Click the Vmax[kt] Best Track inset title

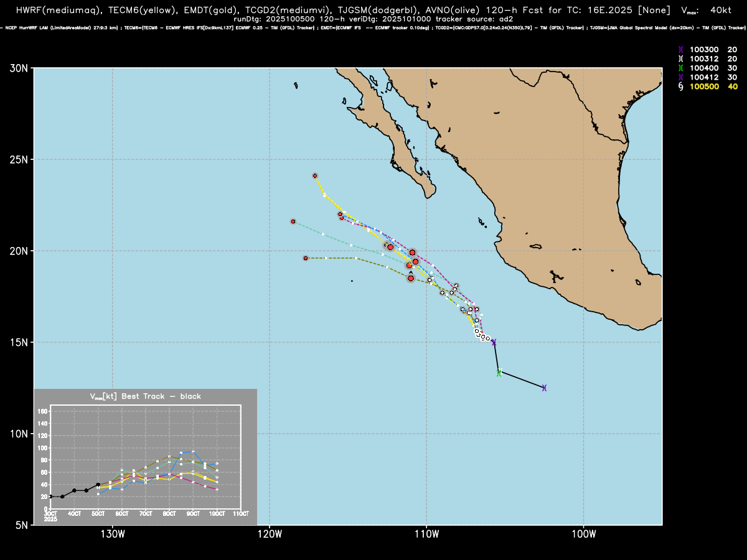click(146, 396)
